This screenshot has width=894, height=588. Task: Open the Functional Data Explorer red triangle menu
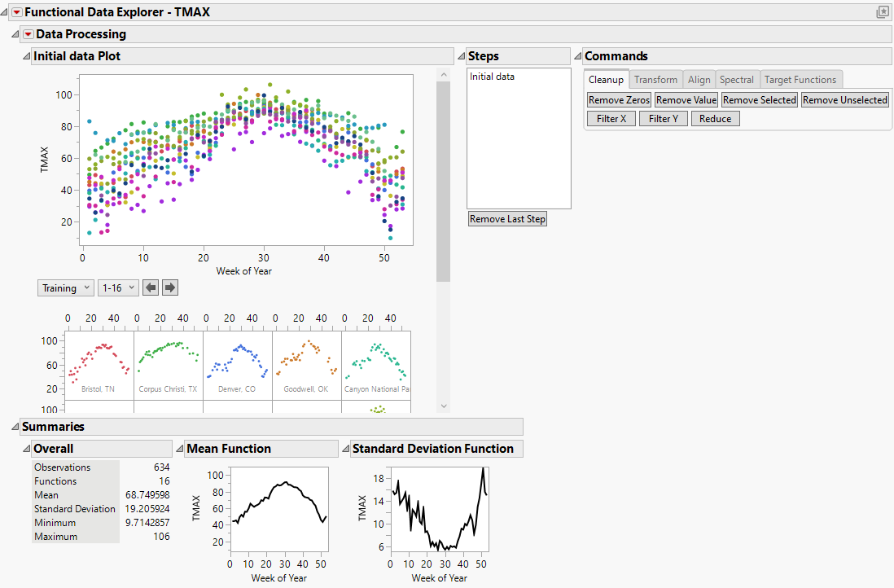[x=16, y=12]
